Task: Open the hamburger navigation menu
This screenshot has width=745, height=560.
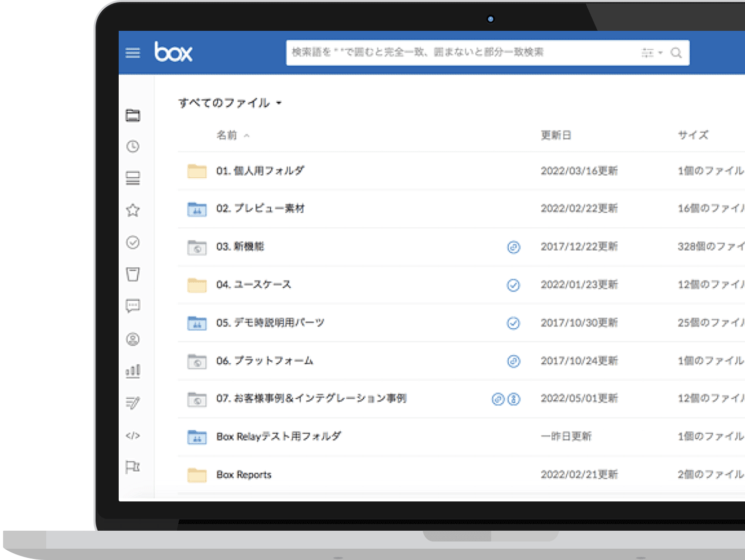Action: pos(133,52)
